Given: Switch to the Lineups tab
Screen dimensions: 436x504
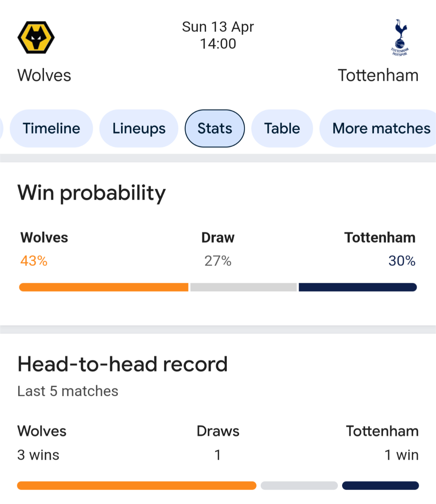Looking at the screenshot, I should (139, 129).
